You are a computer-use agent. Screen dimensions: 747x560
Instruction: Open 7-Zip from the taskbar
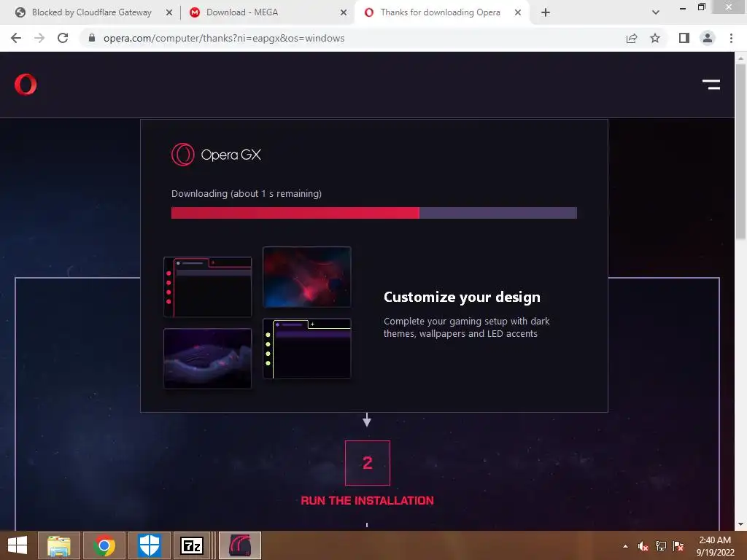tap(192, 545)
